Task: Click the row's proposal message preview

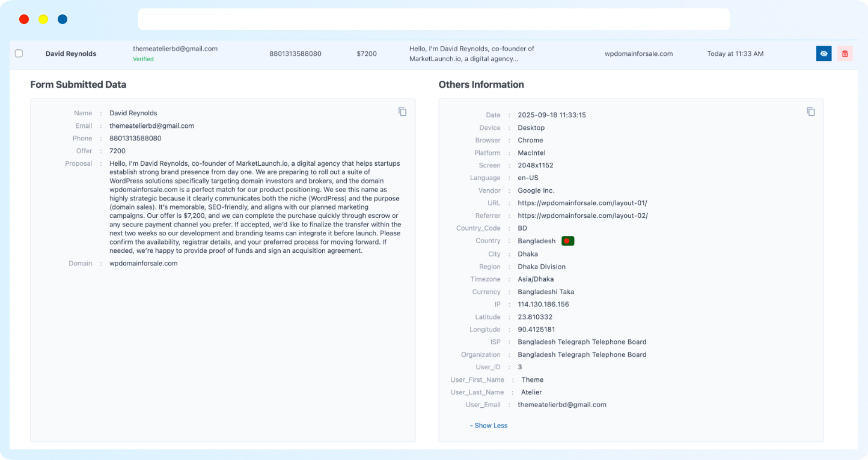Action: [471, 53]
